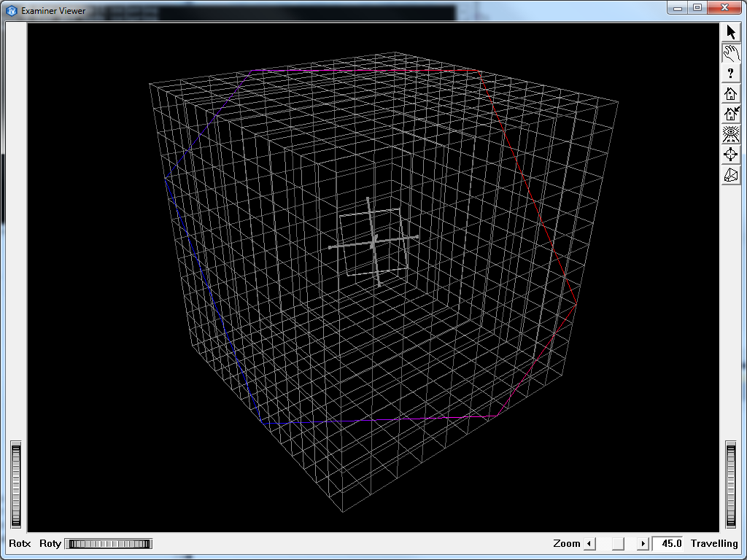Screen dimensions: 747x560
Task: Select the pick arrow tool
Action: 731,33
